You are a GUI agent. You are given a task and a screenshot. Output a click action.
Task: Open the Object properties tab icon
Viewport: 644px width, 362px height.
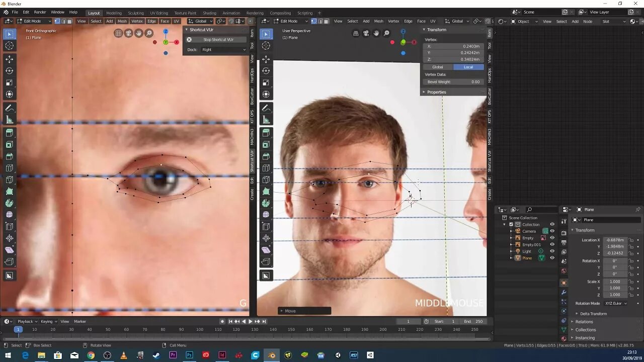click(563, 283)
